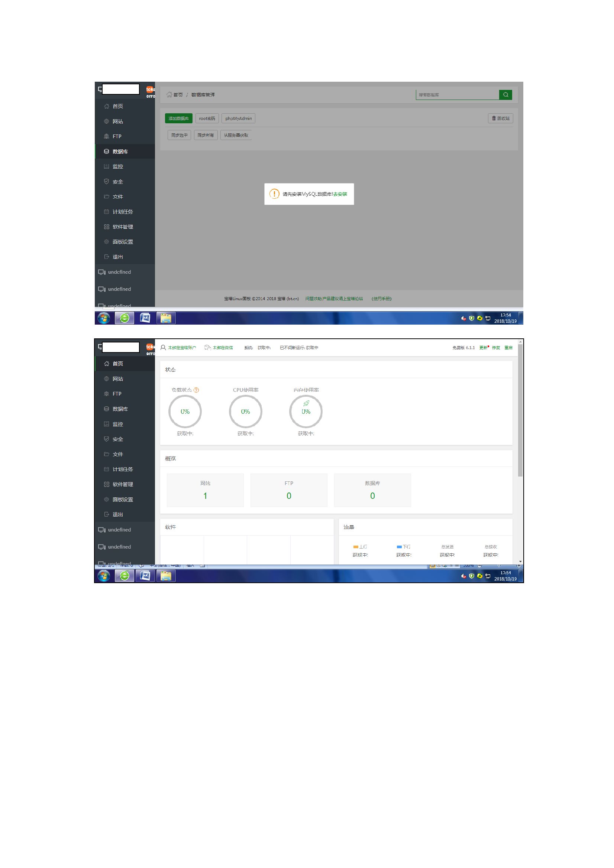Click the CPU使用率 0% gauge
Viewport: 614px width, 868px height.
245,411
